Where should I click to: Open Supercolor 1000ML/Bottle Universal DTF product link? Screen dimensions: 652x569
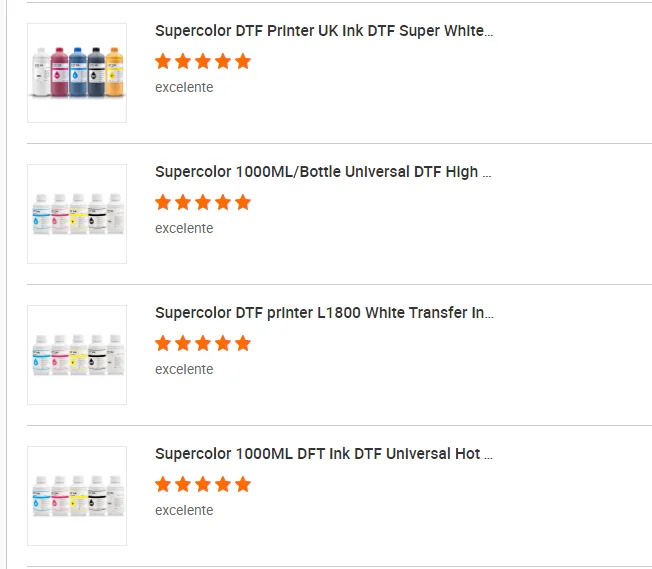pyautogui.click(x=323, y=172)
